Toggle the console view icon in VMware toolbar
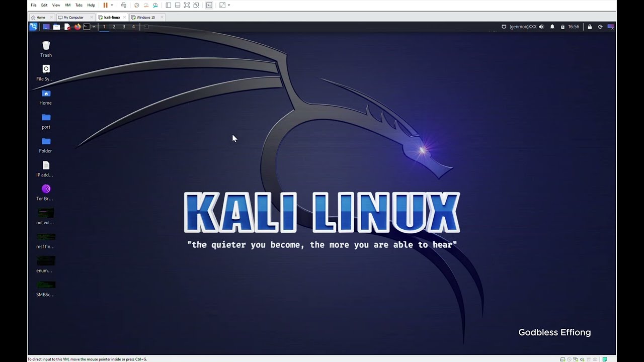The width and height of the screenshot is (644, 362). coord(209,5)
